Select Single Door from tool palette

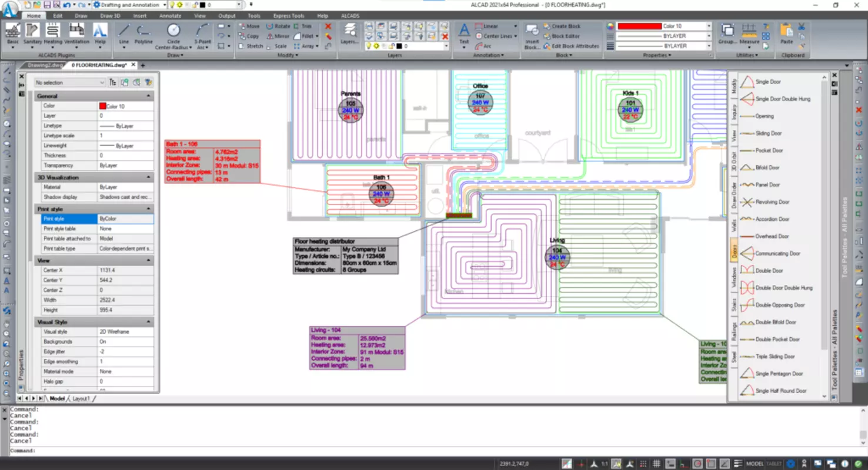tap(769, 82)
